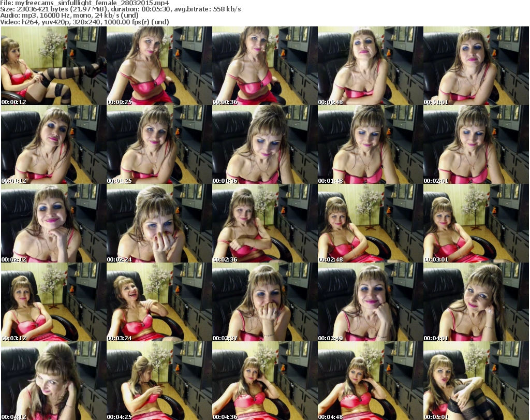Click the 'File:' name header line
This screenshot has width=530, height=420.
pyautogui.click(x=84, y=3)
